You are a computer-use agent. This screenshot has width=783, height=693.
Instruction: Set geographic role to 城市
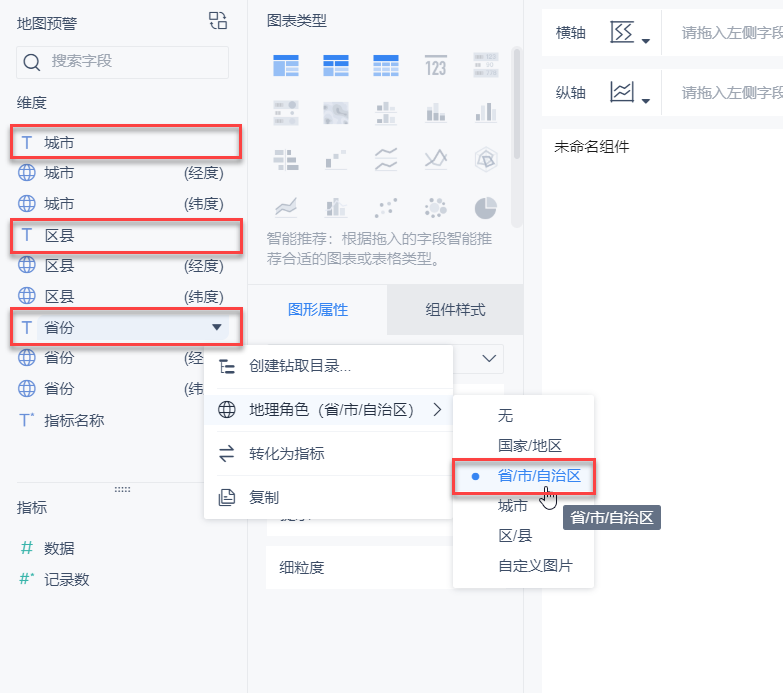513,506
